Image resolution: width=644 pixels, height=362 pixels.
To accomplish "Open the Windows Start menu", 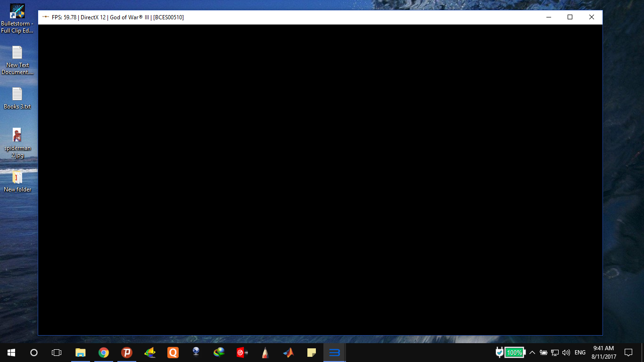I will [x=11, y=353].
